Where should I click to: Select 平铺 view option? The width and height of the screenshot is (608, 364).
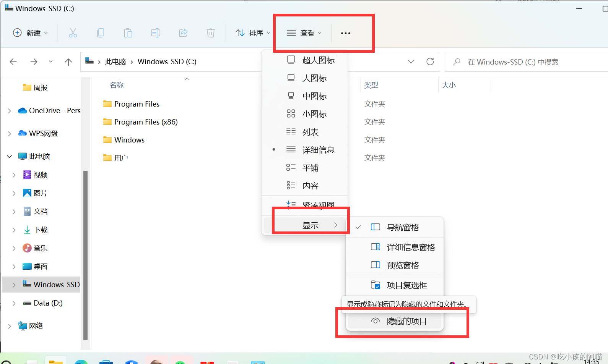click(305, 168)
